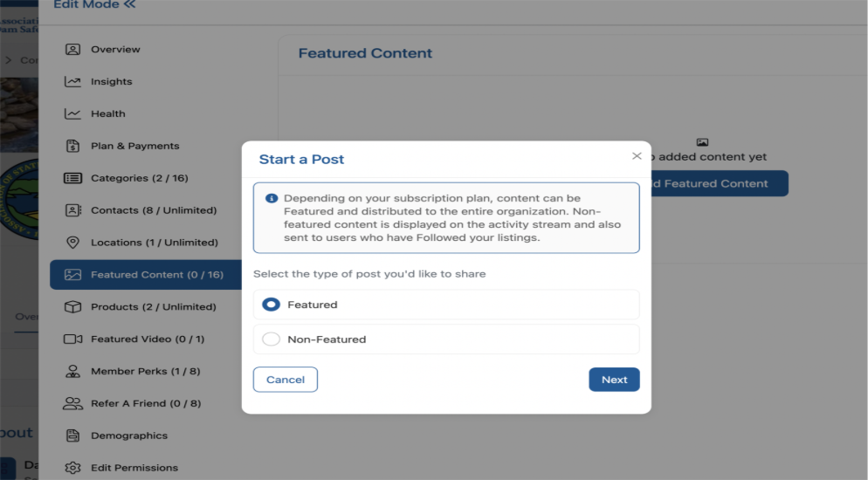Collapse Edit Mode with the double chevron
The image size is (868, 480).
click(130, 5)
